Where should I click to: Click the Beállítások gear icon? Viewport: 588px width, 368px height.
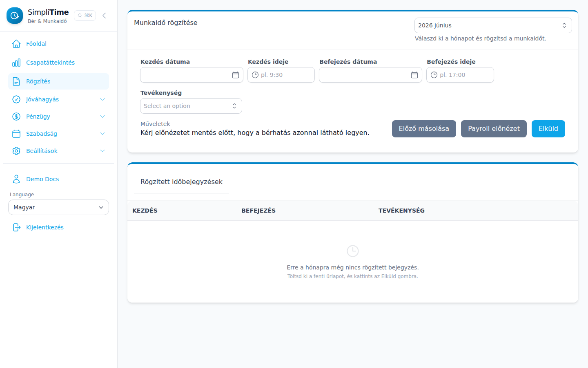click(x=16, y=151)
